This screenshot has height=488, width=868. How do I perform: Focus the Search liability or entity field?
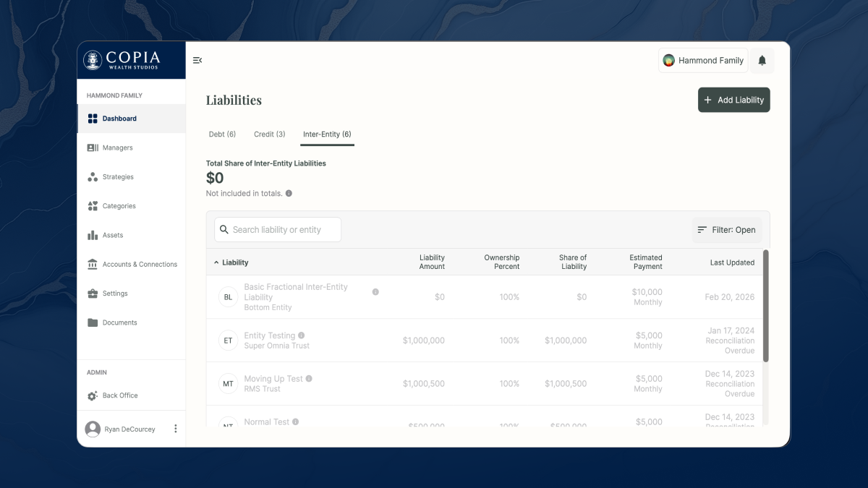284,230
